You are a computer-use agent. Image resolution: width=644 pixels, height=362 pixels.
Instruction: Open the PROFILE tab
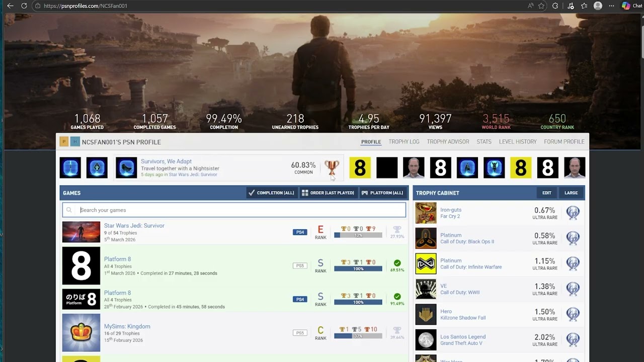pos(371,142)
